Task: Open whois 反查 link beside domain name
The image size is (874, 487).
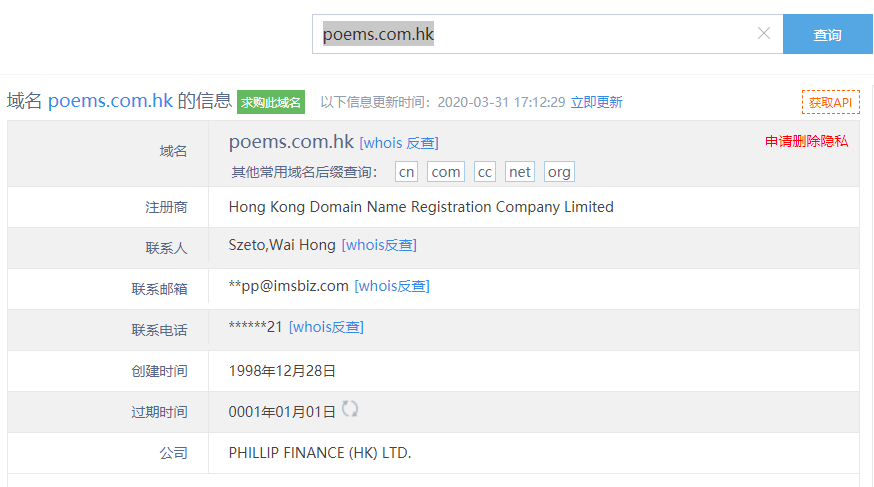Action: [x=399, y=143]
